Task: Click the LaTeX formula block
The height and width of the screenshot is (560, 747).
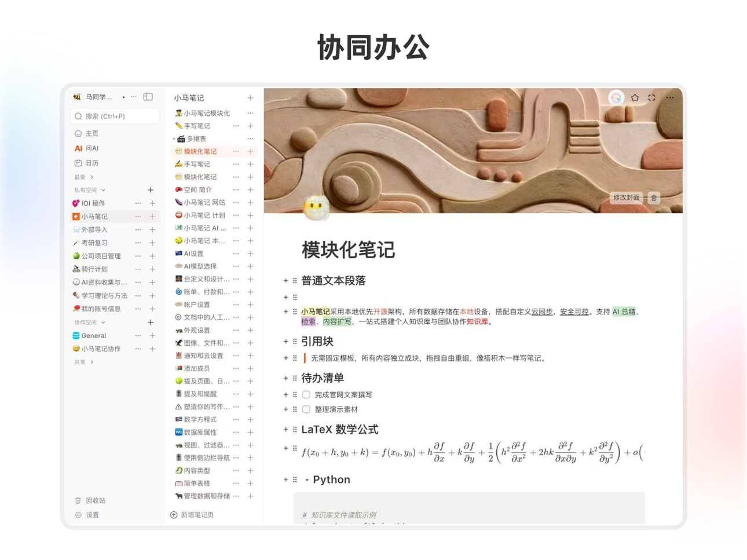Action: [x=472, y=453]
